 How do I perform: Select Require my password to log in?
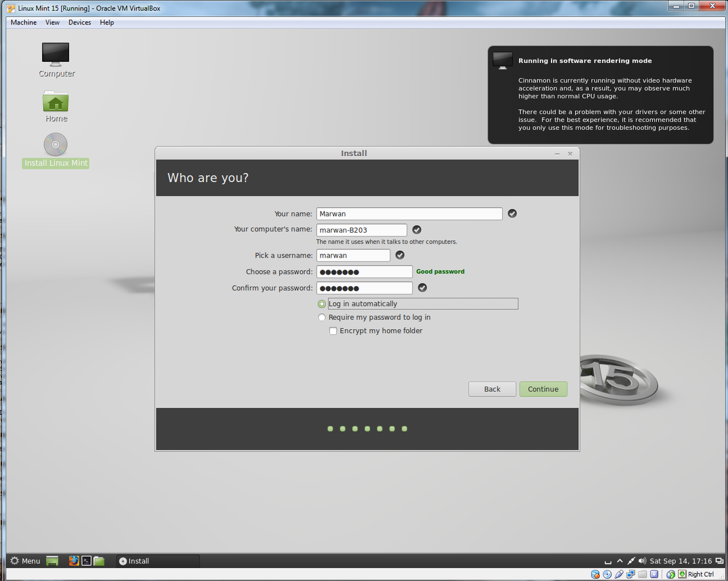[322, 317]
